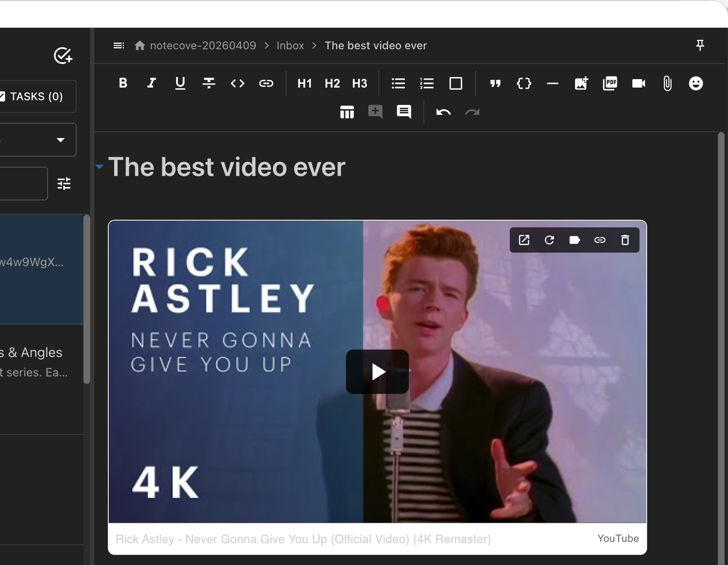Attach a file using the paperclip
Image resolution: width=728 pixels, height=565 pixels.
[x=667, y=83]
